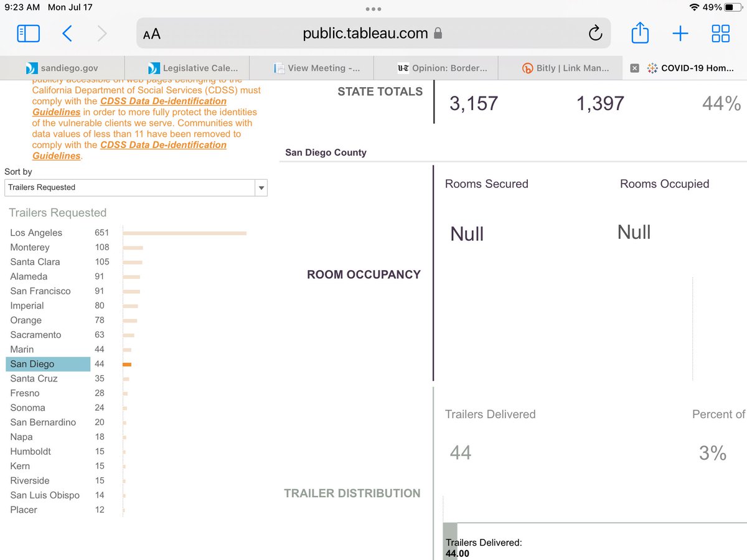Click the Los Angeles 651 bar
This screenshot has height=560, width=747.
click(185, 233)
